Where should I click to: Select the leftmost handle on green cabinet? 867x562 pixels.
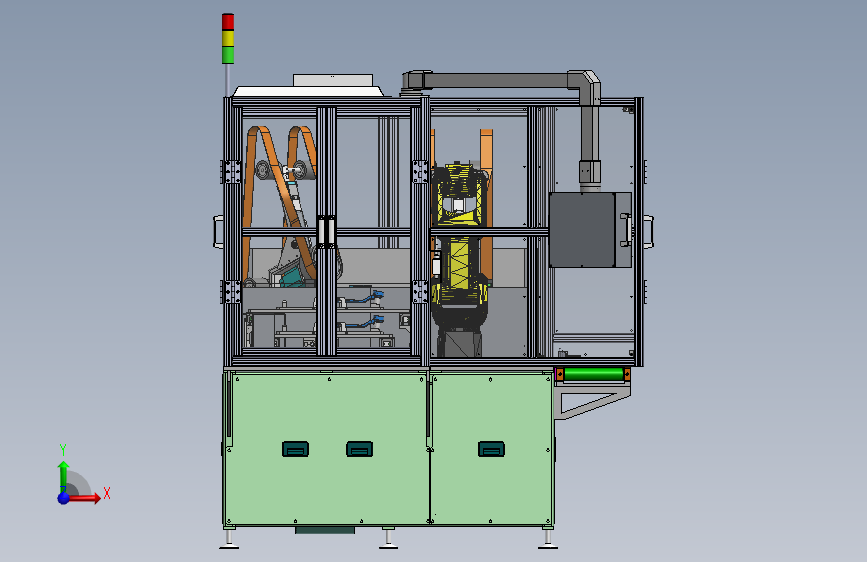tap(295, 449)
